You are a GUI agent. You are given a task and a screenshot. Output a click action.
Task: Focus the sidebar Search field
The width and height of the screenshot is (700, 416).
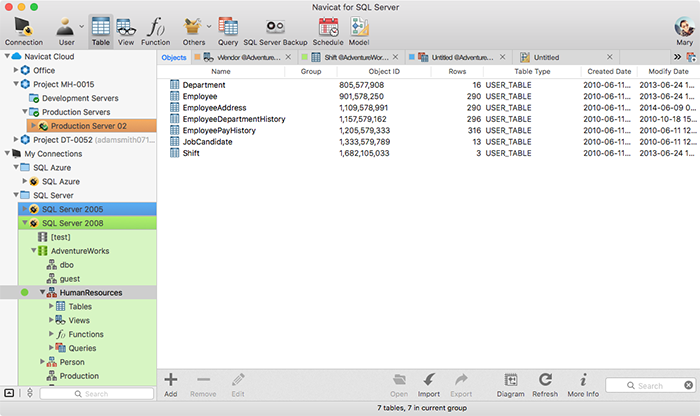(x=96, y=394)
